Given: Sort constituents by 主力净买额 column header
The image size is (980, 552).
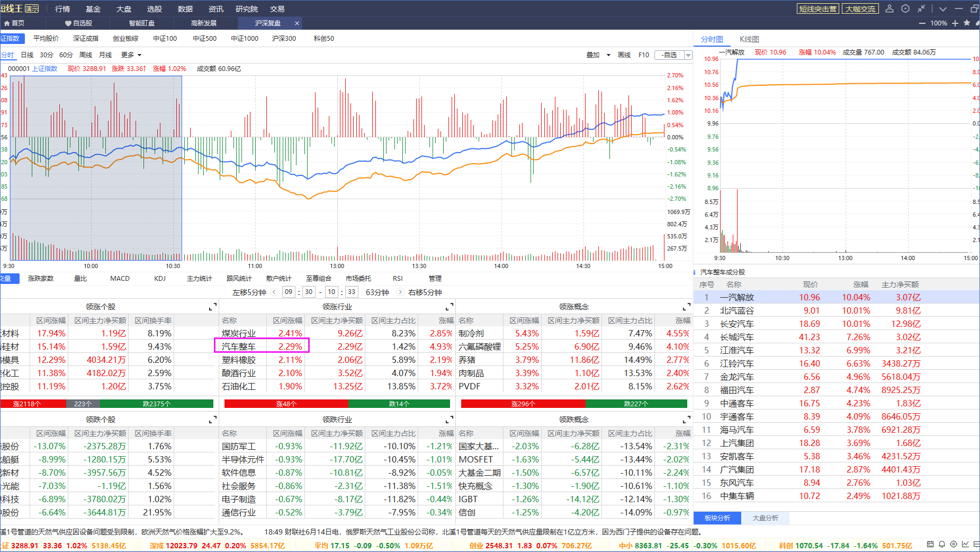Looking at the screenshot, I should [900, 284].
